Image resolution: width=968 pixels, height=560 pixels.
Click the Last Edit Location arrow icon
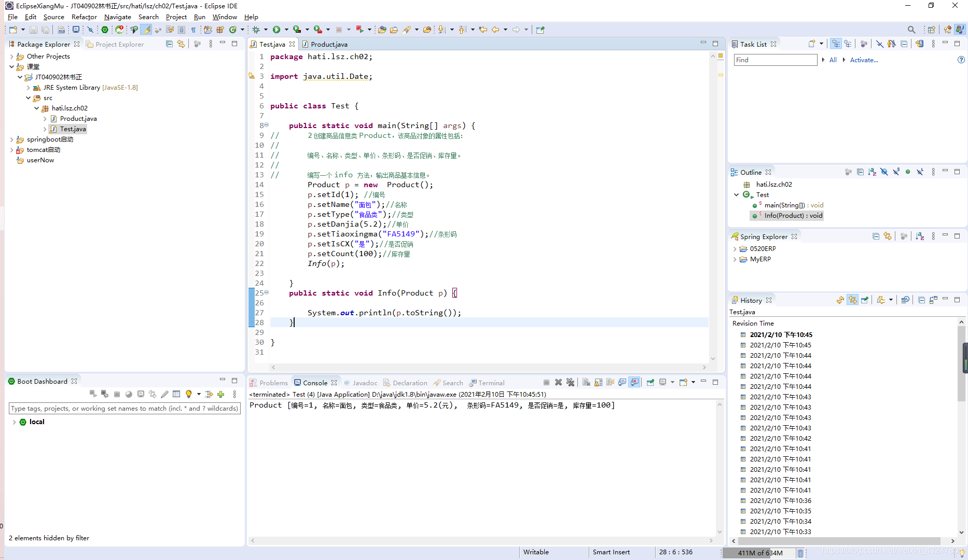point(483,30)
